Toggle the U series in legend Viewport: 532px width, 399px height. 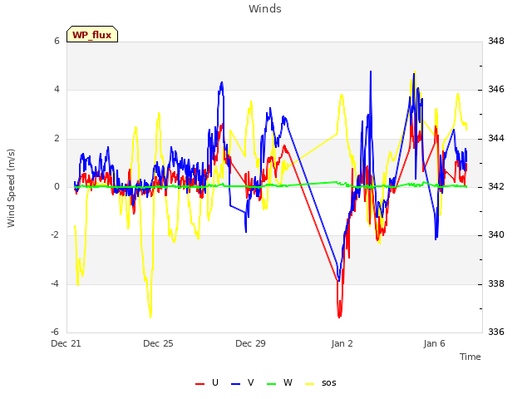(x=207, y=383)
